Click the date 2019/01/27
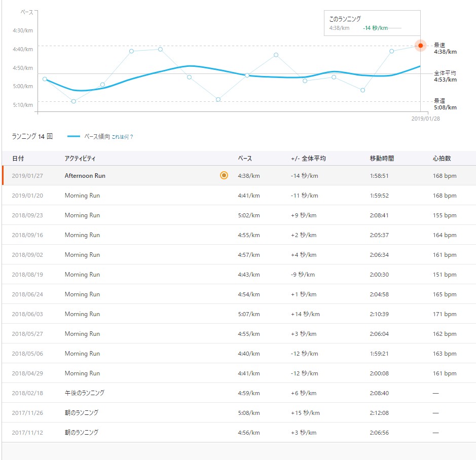 pyautogui.click(x=27, y=176)
